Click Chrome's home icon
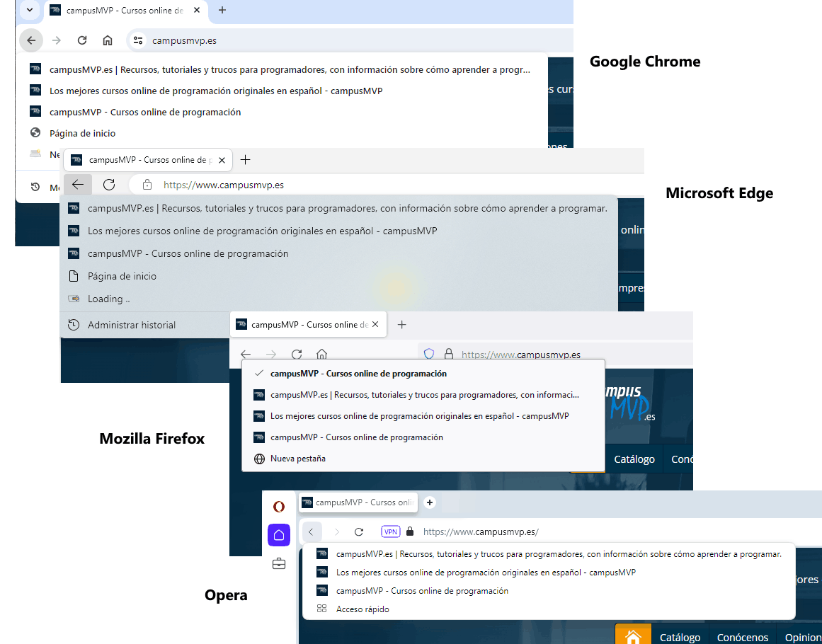 click(108, 40)
